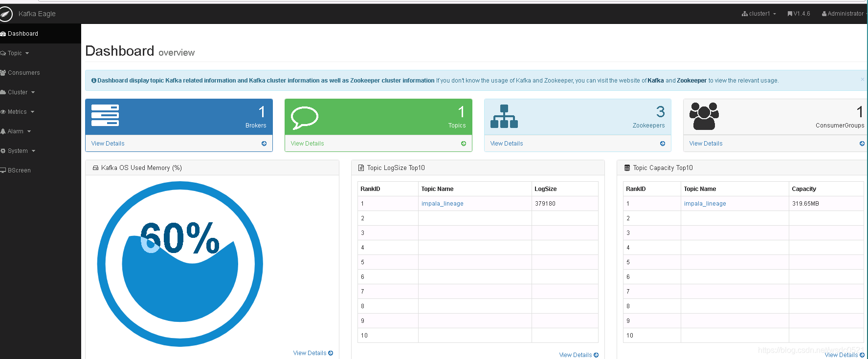
Task: Click the Kafka Eagle logo icon
Action: click(6, 14)
